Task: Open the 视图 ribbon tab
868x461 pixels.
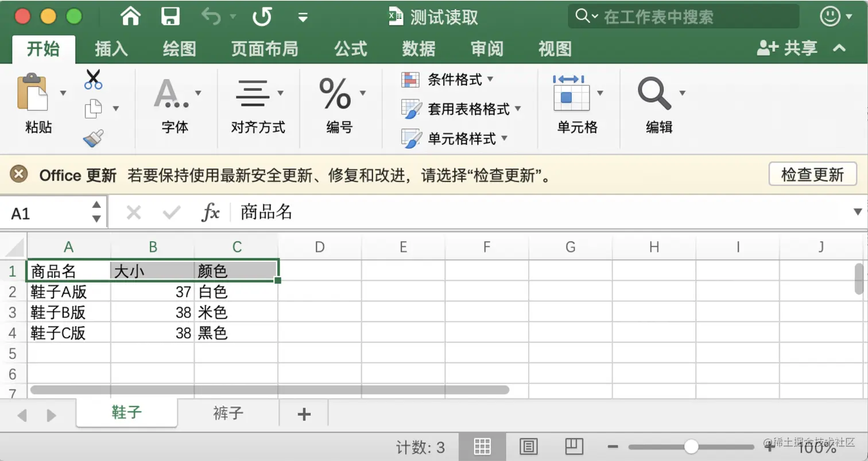Action: 555,49
